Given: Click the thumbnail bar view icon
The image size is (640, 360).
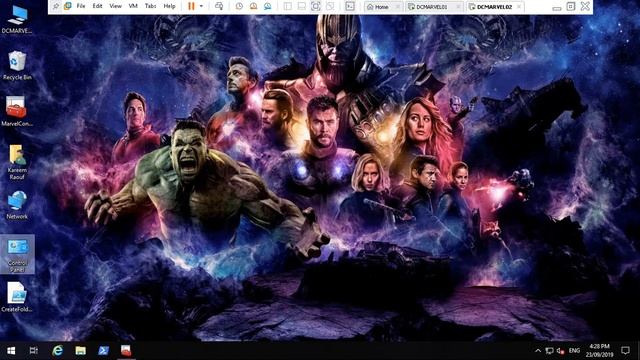Looking at the screenshot, I should [302, 7].
